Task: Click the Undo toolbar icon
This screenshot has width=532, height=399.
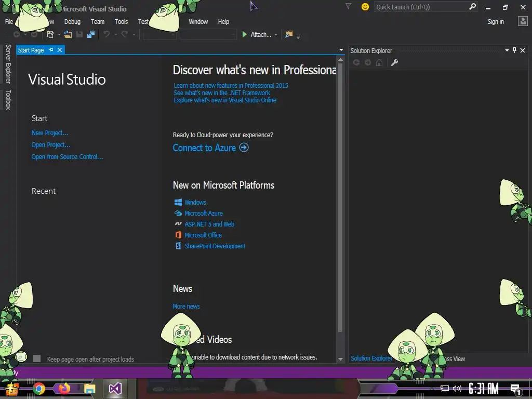Action: (107, 34)
